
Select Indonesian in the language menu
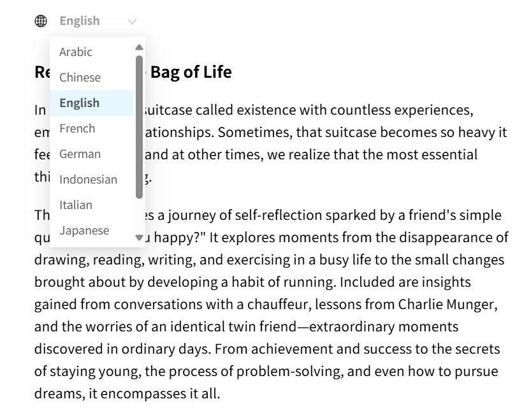coord(92,180)
